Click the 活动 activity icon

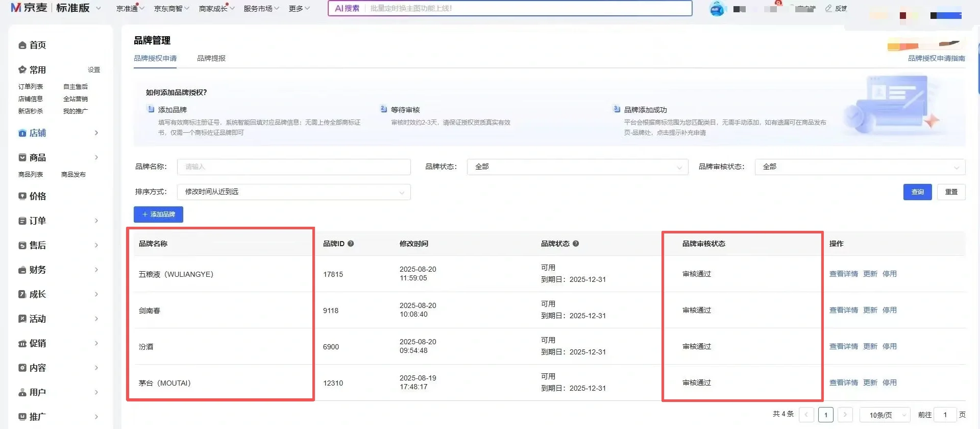22,319
